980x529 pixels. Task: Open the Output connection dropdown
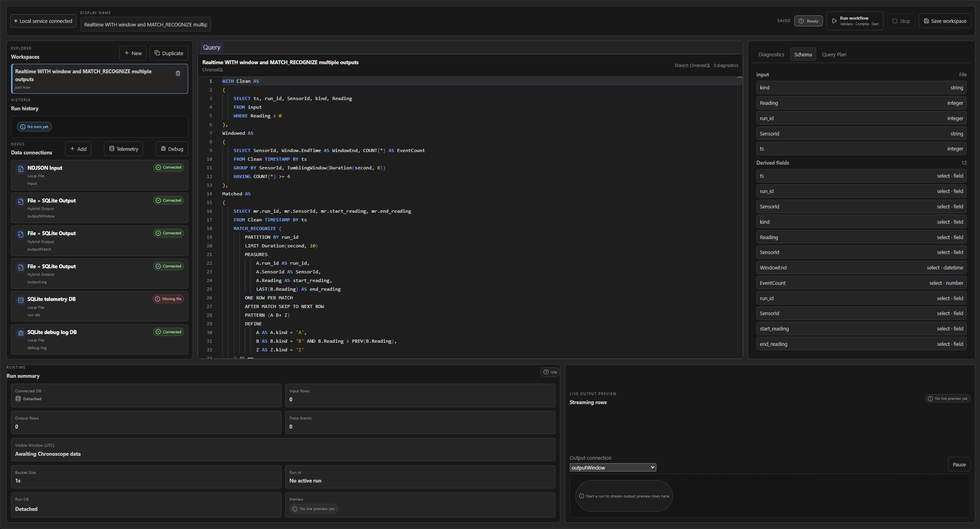pyautogui.click(x=613, y=468)
